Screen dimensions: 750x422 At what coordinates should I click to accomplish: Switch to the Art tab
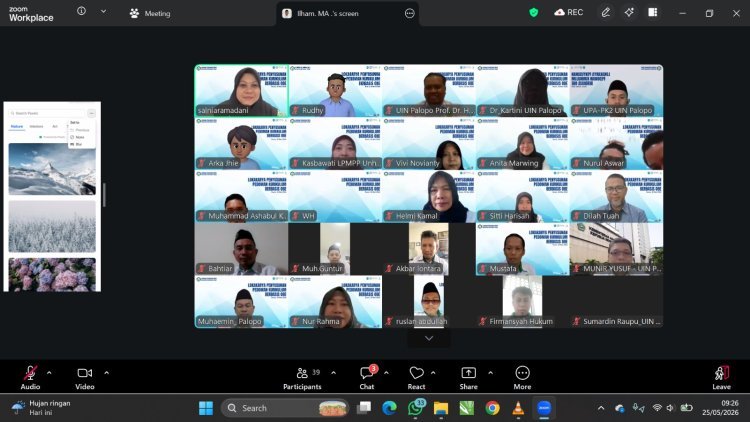click(55, 126)
